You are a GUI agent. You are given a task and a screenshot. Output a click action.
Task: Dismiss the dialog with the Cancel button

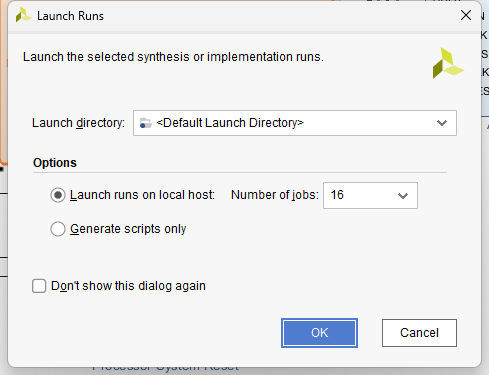[x=419, y=333]
